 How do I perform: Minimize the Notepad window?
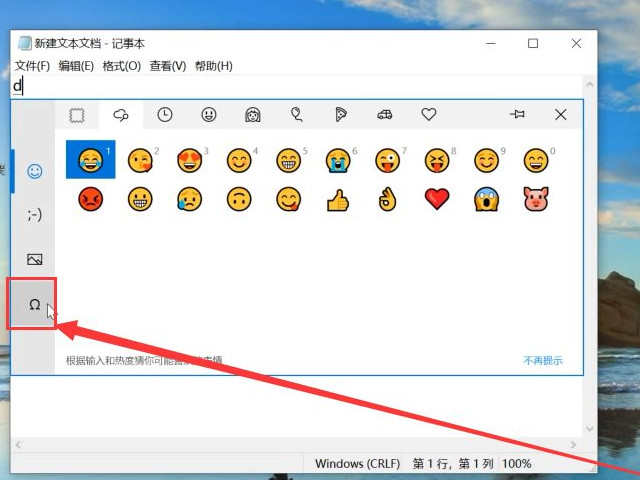pos(491,43)
